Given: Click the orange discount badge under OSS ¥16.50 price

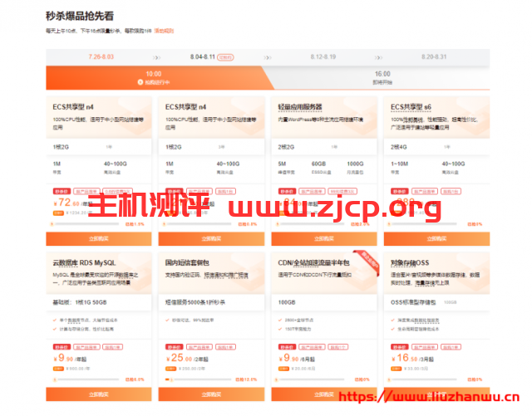Looking at the screenshot, I should [x=396, y=369].
